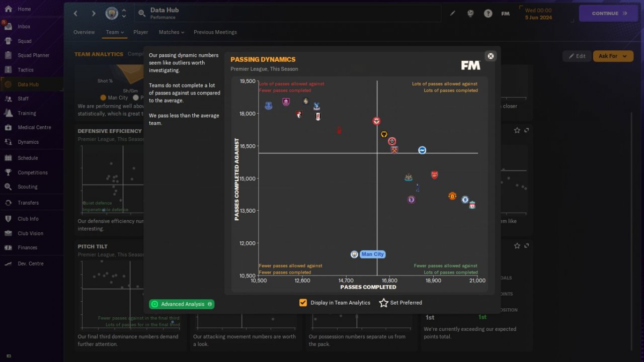Click the forward navigation arrow
Viewport: 644px width, 362px height.
[x=93, y=14]
